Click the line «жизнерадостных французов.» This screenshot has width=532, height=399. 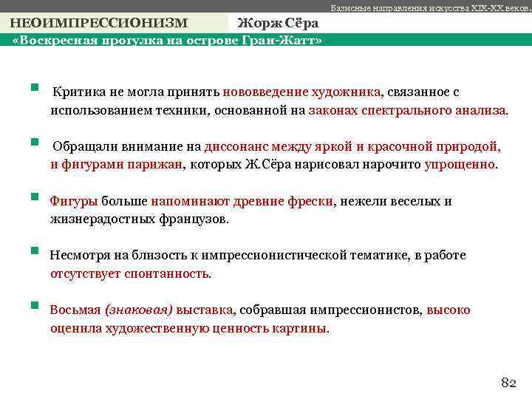coord(140,219)
